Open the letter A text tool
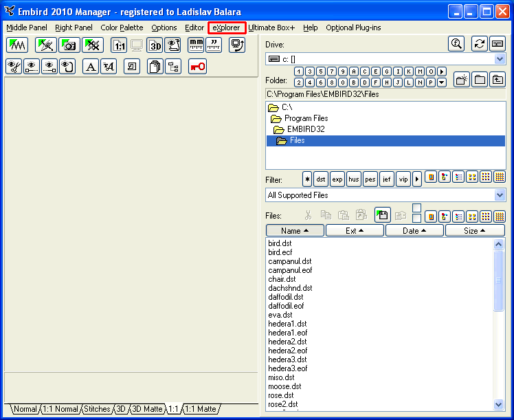The width and height of the screenshot is (514, 420). pyautogui.click(x=91, y=67)
